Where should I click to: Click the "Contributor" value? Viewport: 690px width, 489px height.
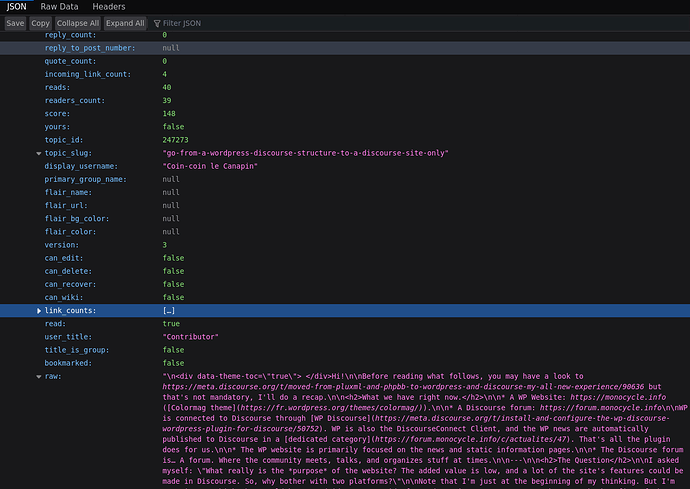coord(191,337)
